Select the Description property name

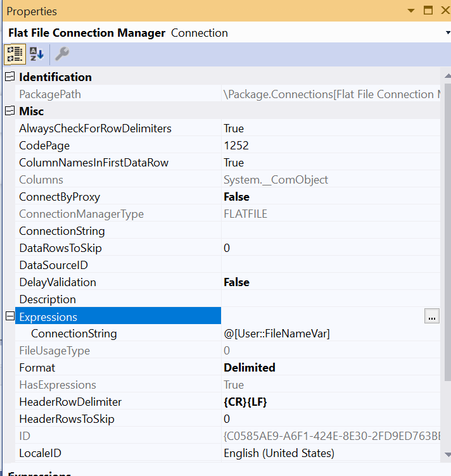point(48,299)
